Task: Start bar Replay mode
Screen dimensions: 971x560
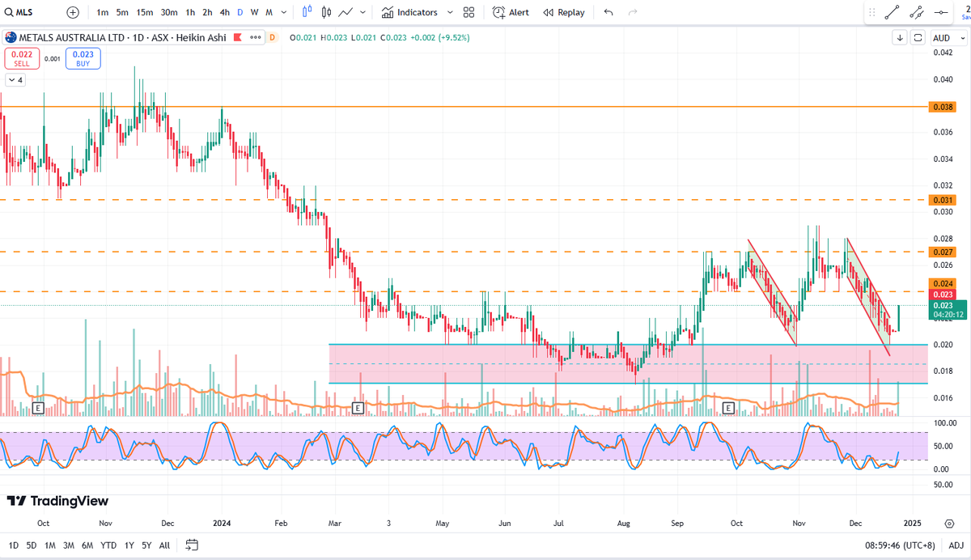Action: pyautogui.click(x=564, y=12)
